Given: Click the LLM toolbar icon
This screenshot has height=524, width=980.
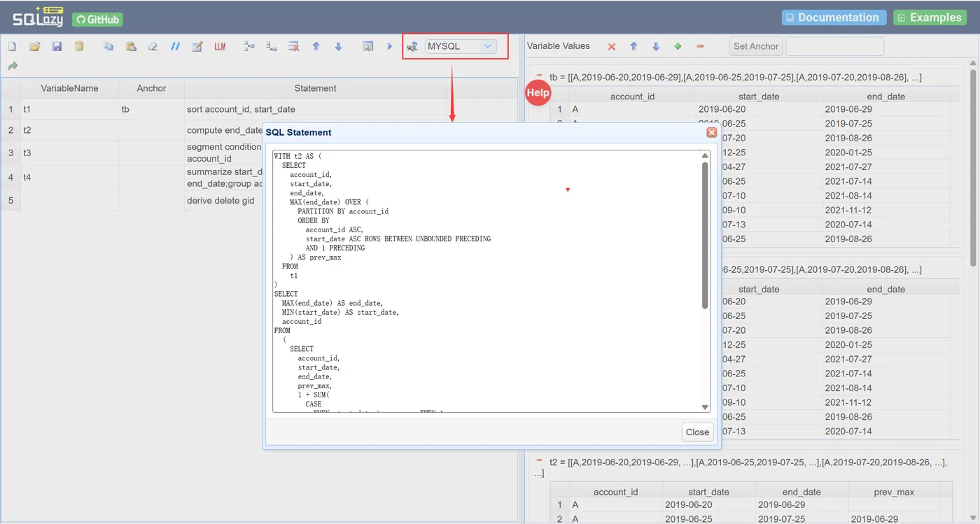Looking at the screenshot, I should tap(220, 46).
